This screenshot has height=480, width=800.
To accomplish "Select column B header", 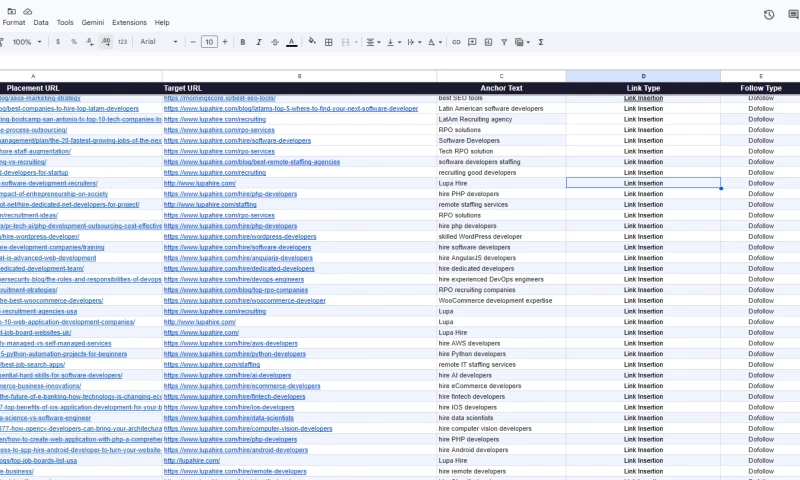I will pos(299,76).
